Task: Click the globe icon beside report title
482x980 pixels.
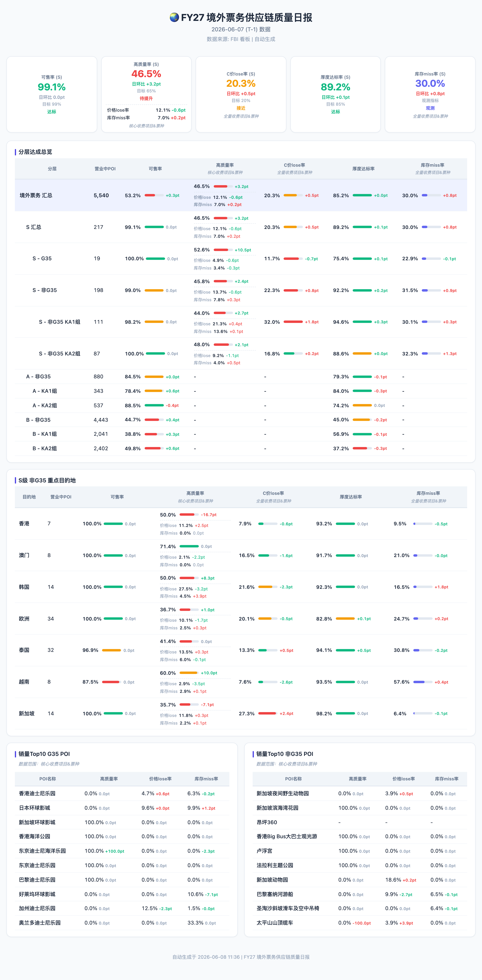Action: coord(174,17)
